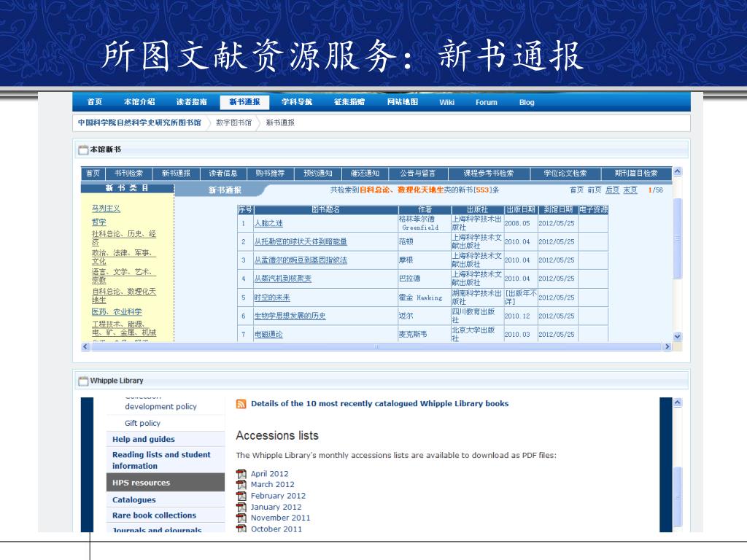Click the RSS feed icon for Whipple books

241,404
